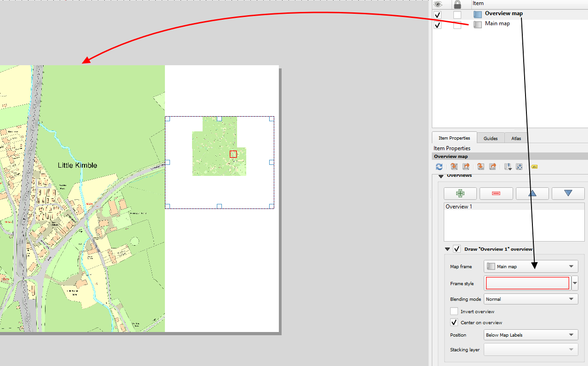
Task: Click the padlock lock column header icon
Action: coord(457,4)
